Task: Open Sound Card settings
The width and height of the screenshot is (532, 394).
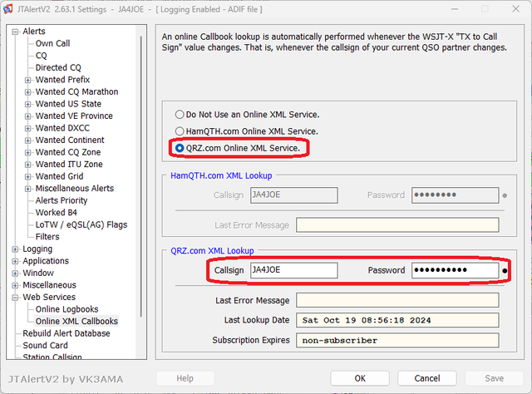Action: coord(45,345)
